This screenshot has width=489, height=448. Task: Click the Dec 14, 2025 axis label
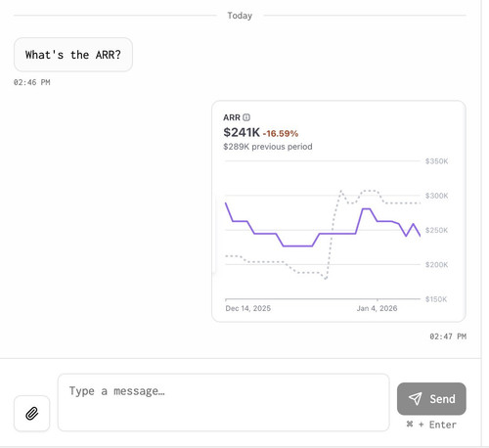pyautogui.click(x=248, y=308)
